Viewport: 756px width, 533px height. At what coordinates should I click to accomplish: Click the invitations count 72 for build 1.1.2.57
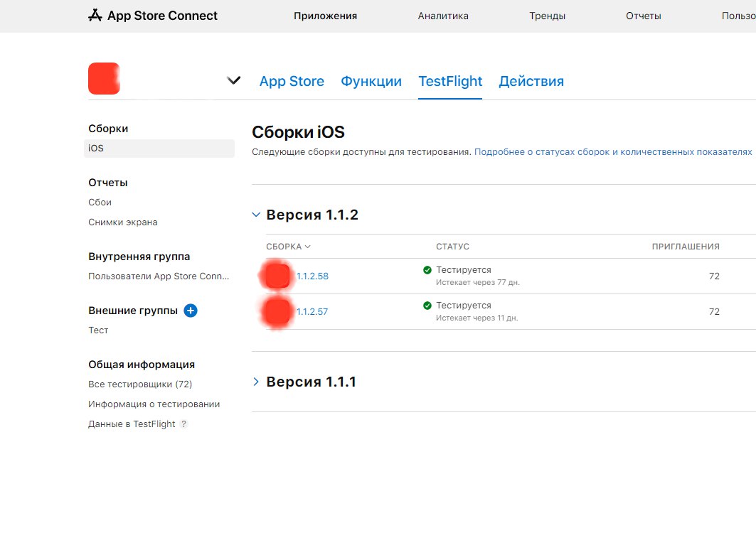coord(714,312)
